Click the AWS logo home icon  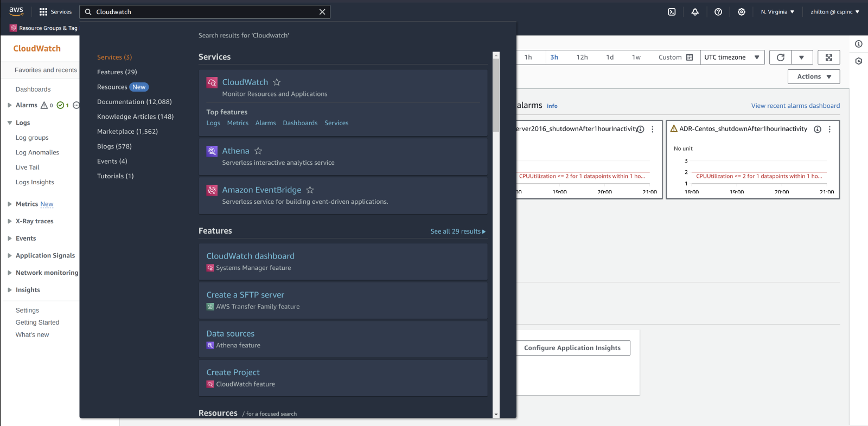(16, 11)
